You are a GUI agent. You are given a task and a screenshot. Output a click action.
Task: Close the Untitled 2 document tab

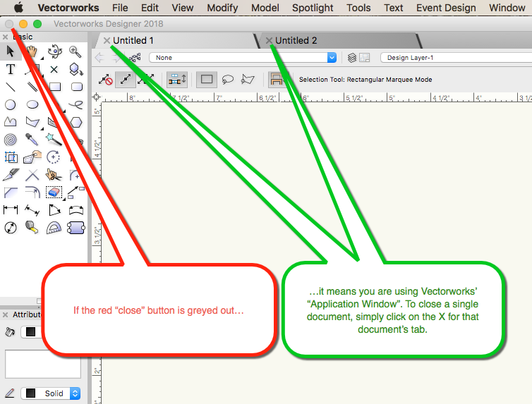[x=269, y=41]
